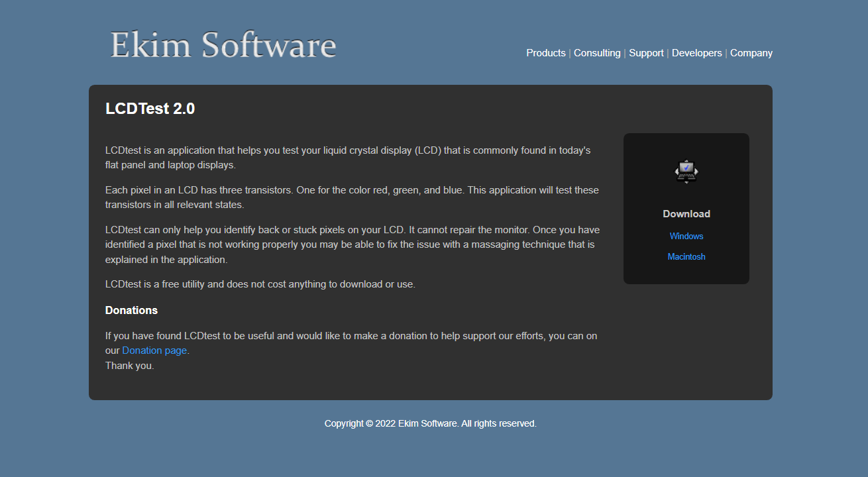Click the copyright 2022 footer text
The height and width of the screenshot is (477, 868).
[431, 423]
